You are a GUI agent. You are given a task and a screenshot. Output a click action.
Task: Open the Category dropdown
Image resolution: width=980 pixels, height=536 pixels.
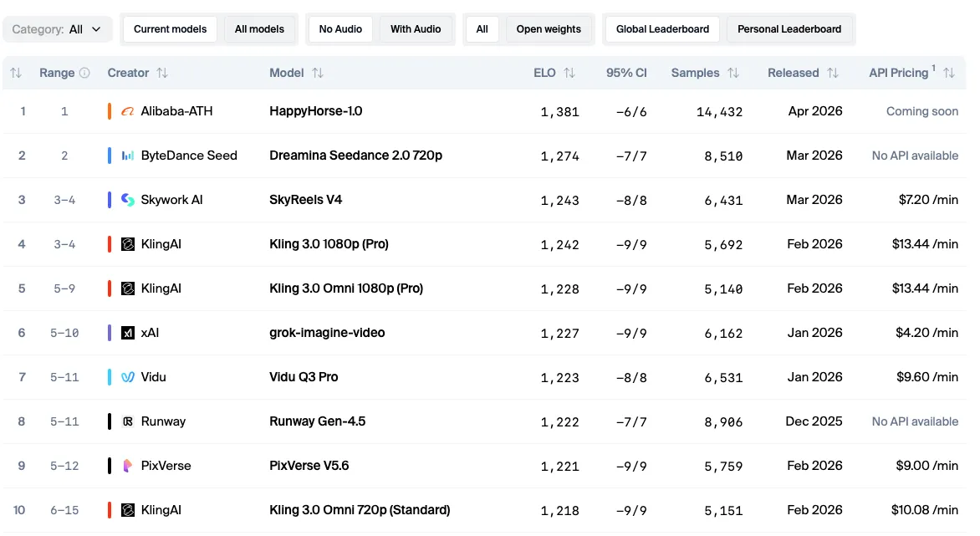pos(57,29)
